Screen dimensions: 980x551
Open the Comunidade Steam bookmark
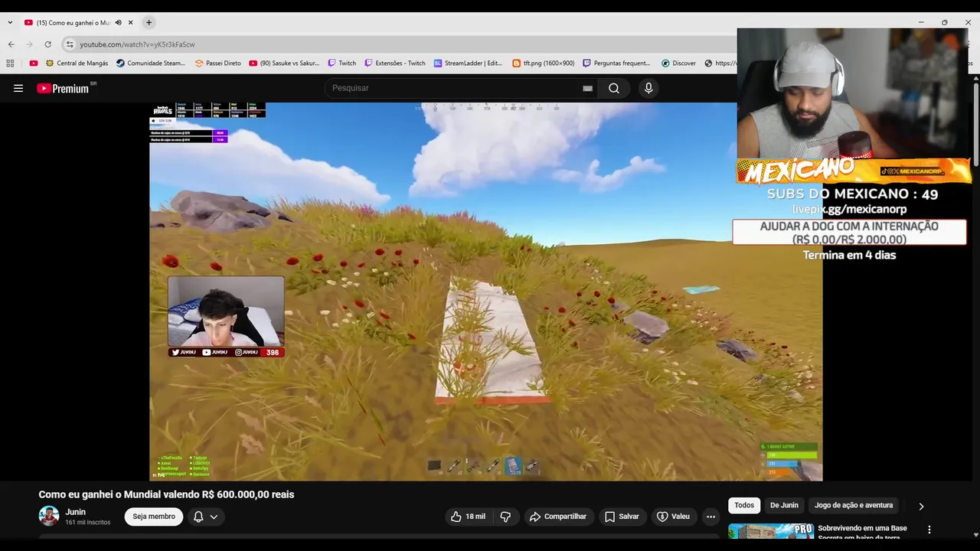pos(151,64)
